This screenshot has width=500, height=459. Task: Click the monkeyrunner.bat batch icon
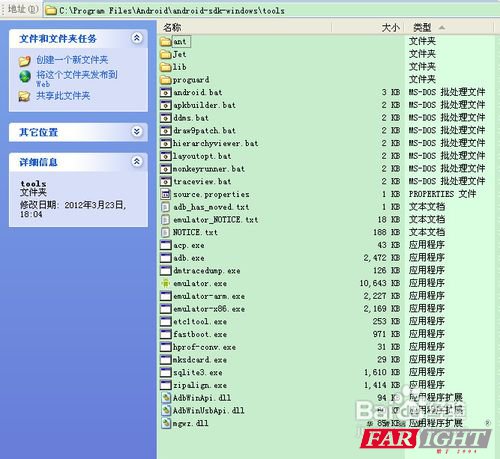coord(166,169)
